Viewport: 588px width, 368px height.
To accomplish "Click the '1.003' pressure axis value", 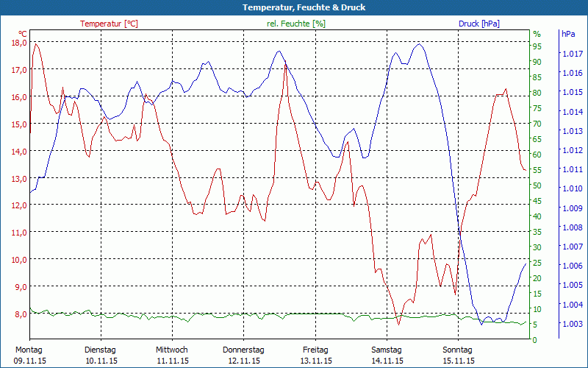I will (x=573, y=324).
